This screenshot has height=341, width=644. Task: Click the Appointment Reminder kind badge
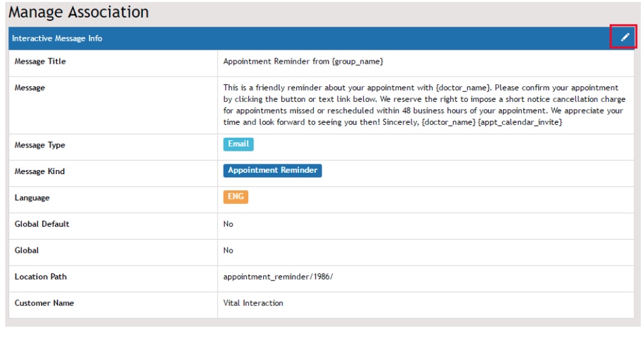(x=272, y=170)
